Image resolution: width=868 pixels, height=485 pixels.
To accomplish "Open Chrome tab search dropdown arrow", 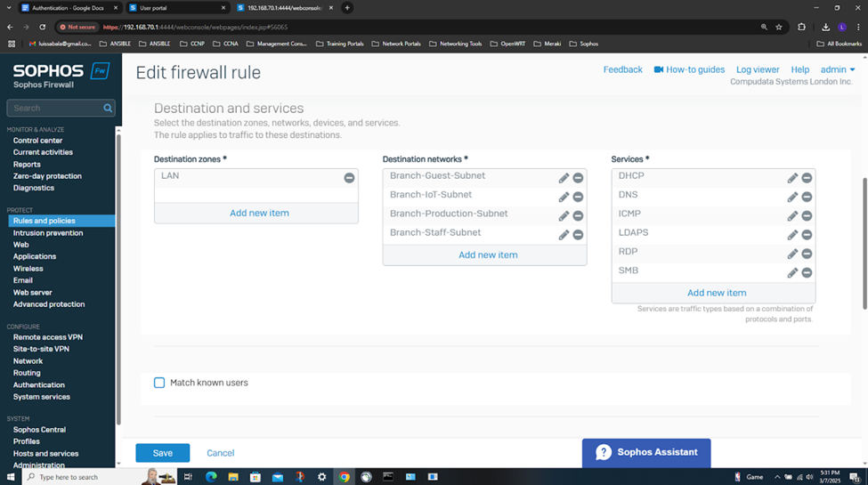I will tap(9, 8).
